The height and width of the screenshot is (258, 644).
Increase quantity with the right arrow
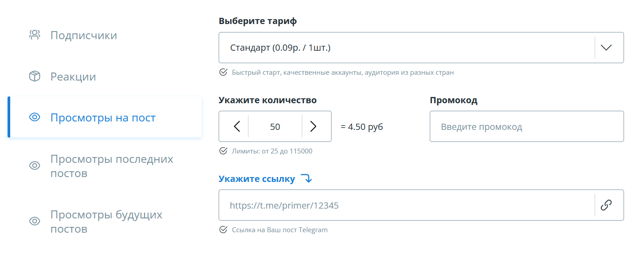point(313,127)
